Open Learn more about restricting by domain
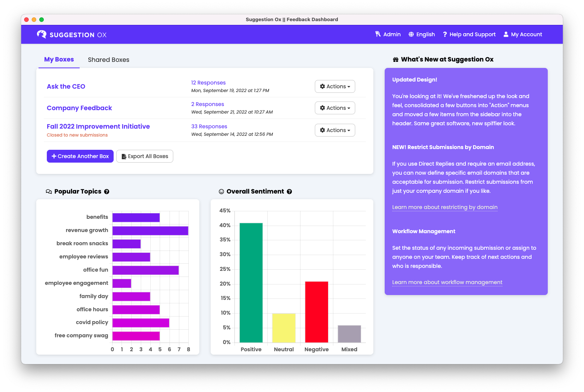The width and height of the screenshot is (584, 392). coord(445,207)
